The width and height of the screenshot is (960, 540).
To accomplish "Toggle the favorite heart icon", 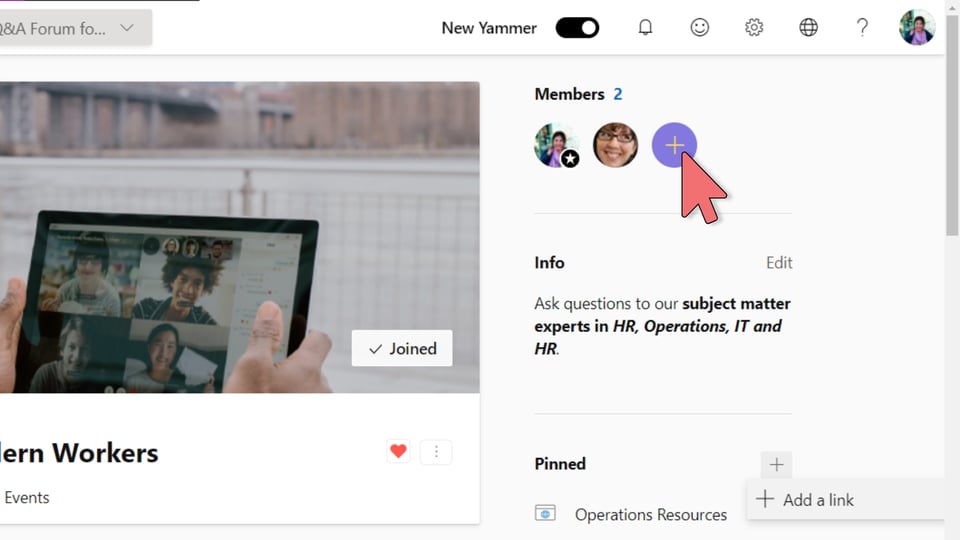I will click(399, 452).
